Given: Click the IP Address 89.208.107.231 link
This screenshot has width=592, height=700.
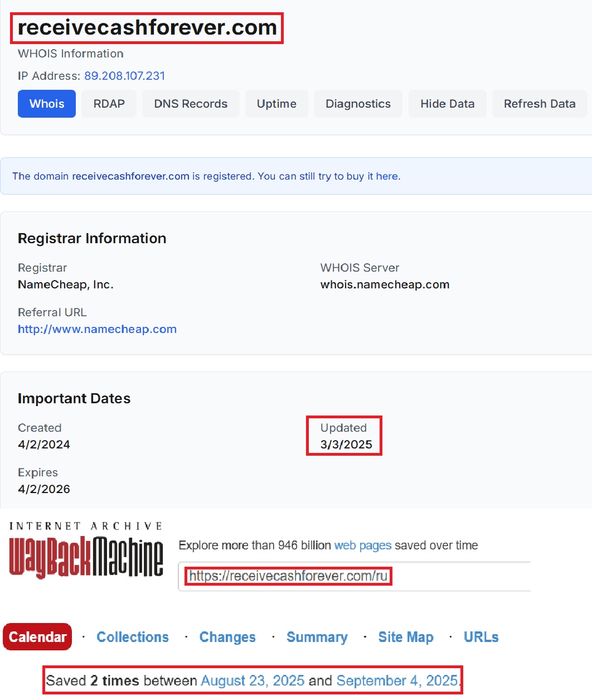Looking at the screenshot, I should point(124,76).
